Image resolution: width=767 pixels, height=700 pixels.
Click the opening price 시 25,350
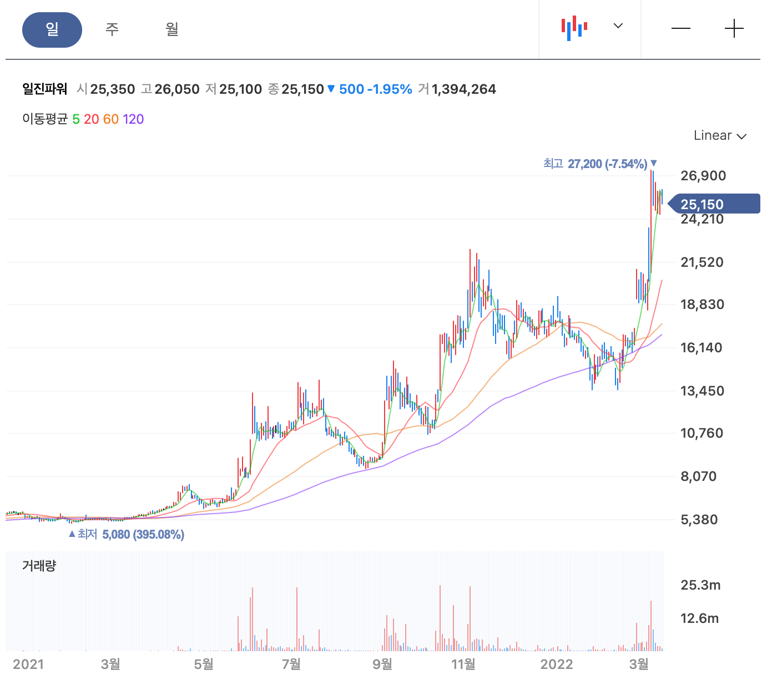click(106, 89)
